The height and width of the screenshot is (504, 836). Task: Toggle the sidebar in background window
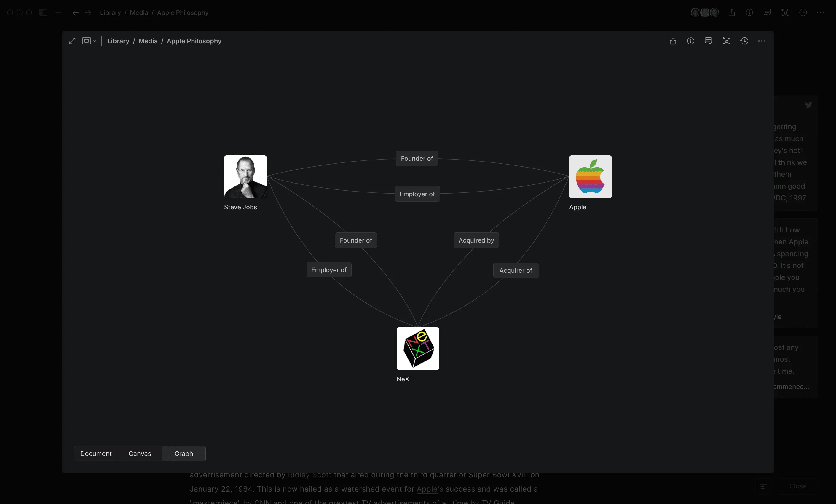tap(43, 12)
